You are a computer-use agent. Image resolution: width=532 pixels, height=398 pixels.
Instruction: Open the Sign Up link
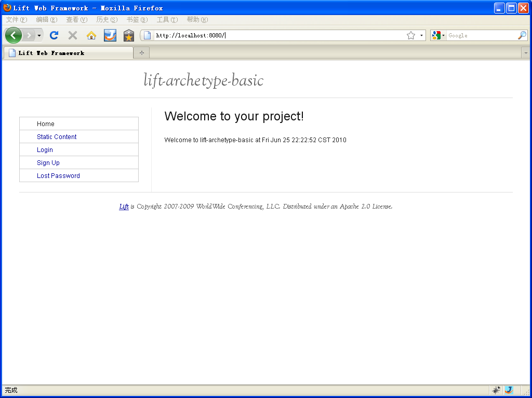[48, 163]
